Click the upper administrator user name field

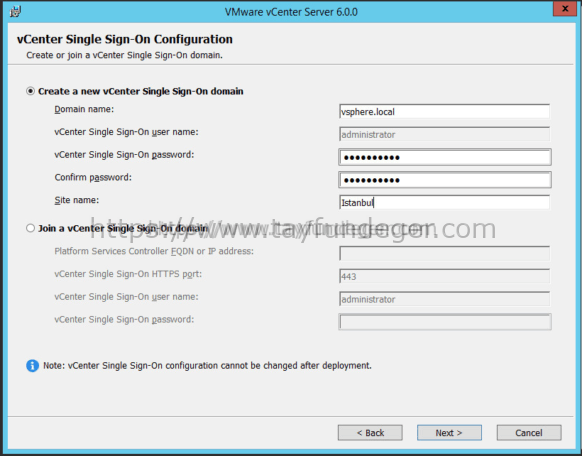(444, 134)
